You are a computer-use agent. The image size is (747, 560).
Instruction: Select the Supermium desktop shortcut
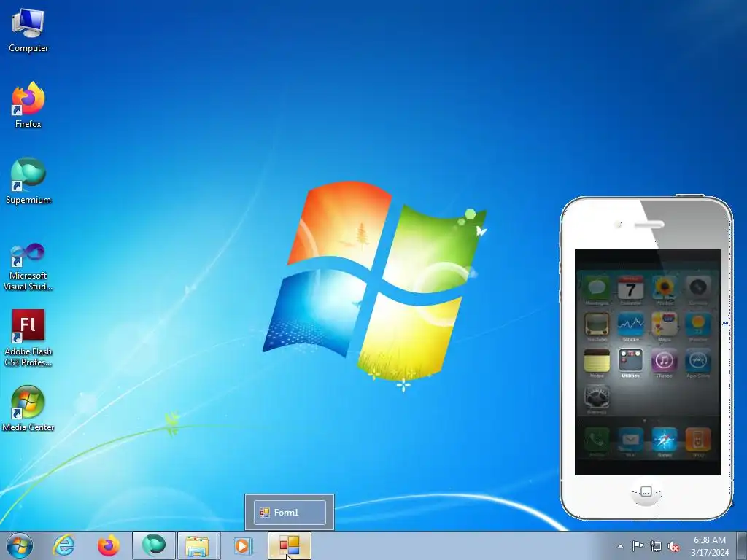pyautogui.click(x=28, y=181)
